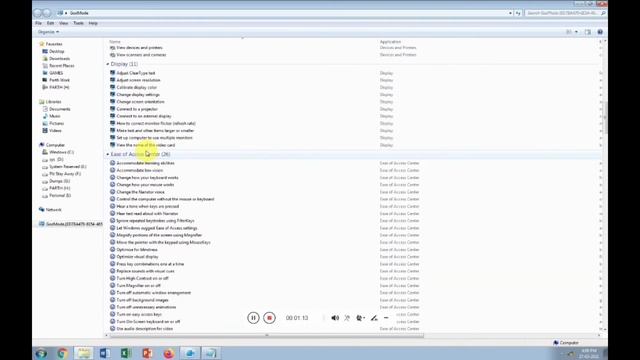Screen dimensions: 640x360
Task: Collapse the Ease of Access Center group
Action: click(x=108, y=154)
